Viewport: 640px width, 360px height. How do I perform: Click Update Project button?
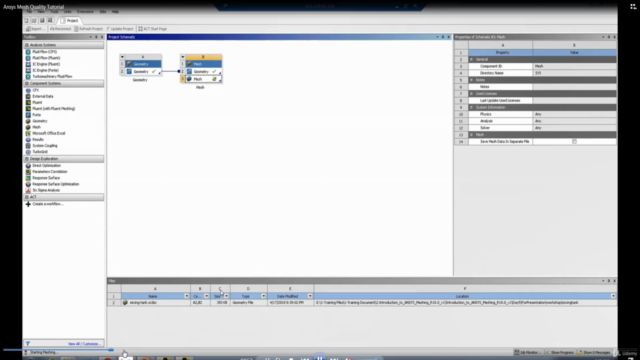point(120,29)
